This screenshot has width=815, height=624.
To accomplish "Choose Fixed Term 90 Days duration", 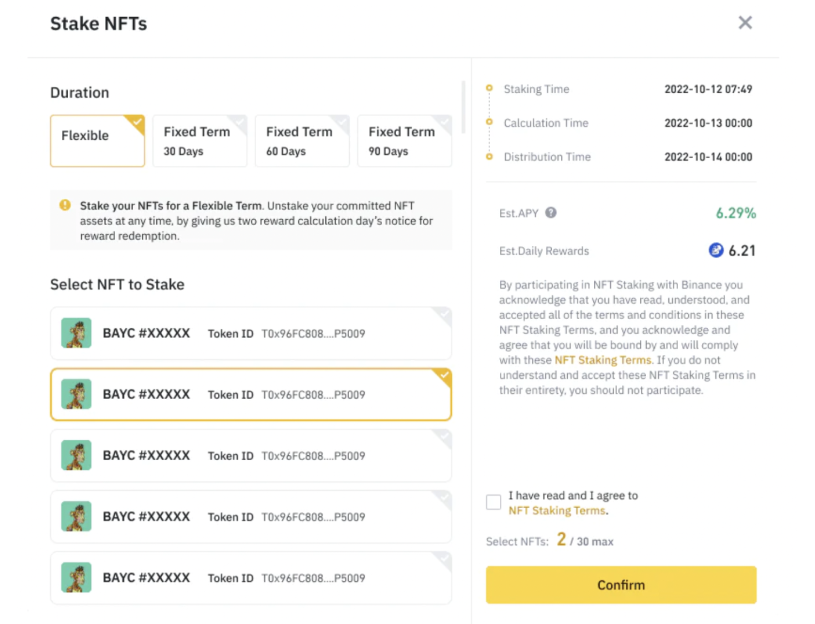I will [x=404, y=141].
